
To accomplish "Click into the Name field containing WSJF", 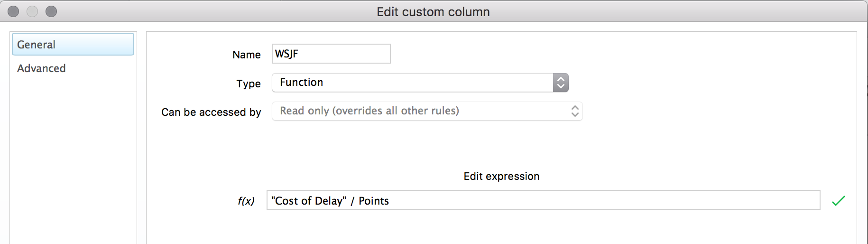I will click(331, 54).
